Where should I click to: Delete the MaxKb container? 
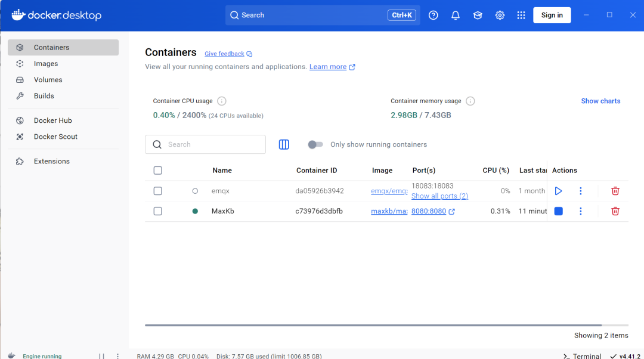(615, 211)
